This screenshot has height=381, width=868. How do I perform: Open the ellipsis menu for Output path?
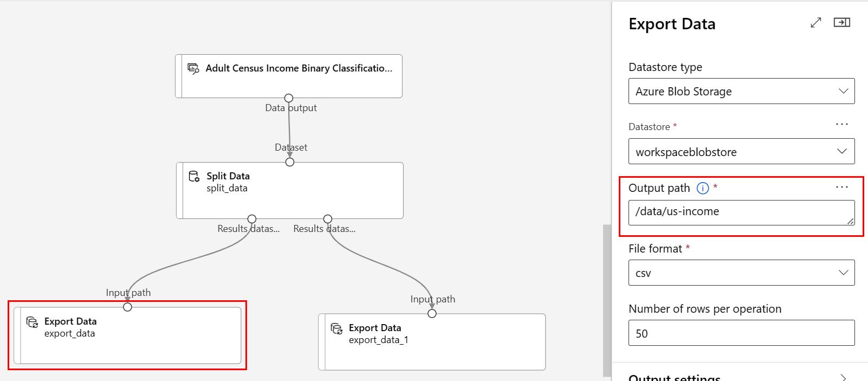point(841,187)
